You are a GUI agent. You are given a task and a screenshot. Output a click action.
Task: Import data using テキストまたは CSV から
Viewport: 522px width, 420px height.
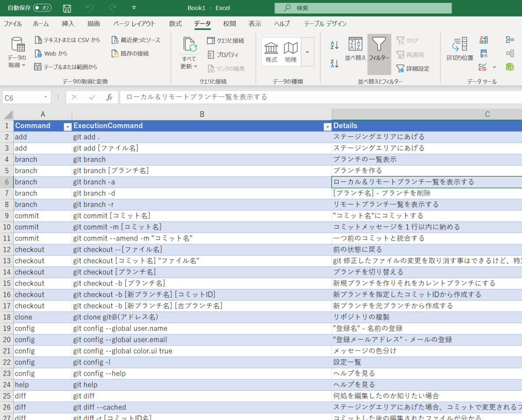(x=67, y=39)
